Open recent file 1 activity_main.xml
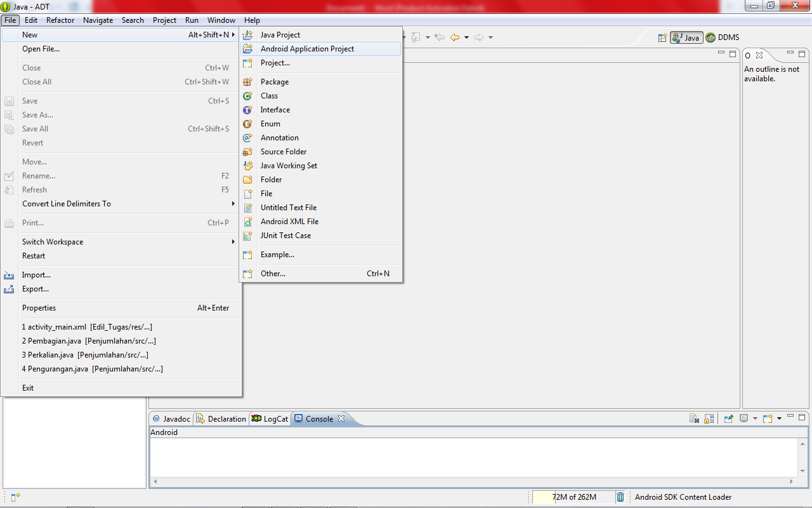The height and width of the screenshot is (508, 812). (x=121, y=327)
